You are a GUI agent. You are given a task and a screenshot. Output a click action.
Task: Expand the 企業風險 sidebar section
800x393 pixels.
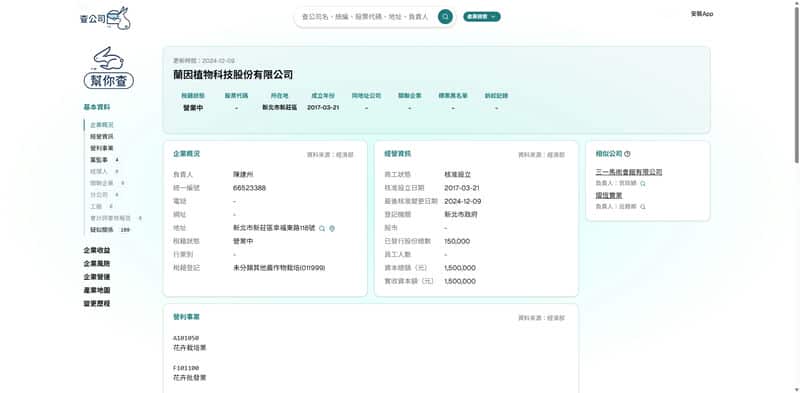(x=97, y=264)
